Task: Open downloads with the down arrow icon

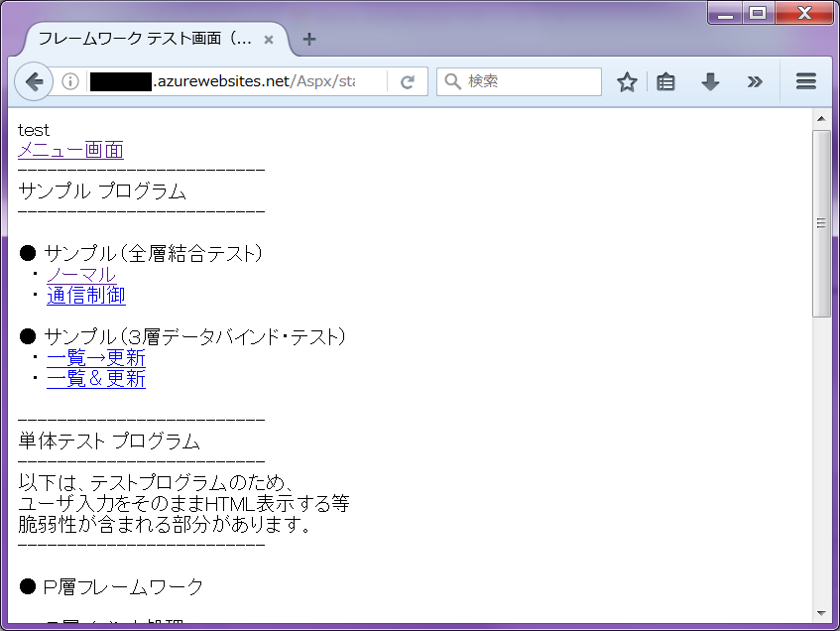Action: pos(710,82)
